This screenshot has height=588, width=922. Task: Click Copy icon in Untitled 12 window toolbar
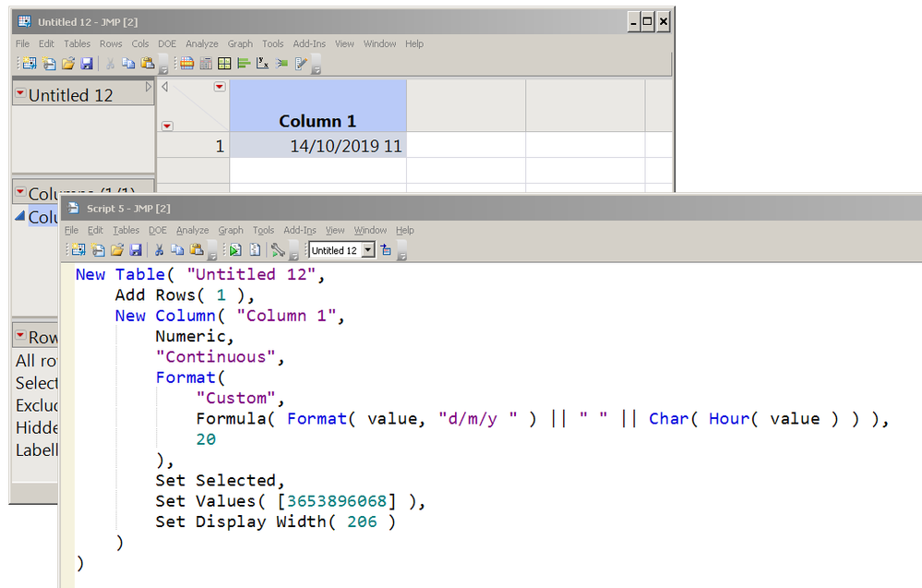point(128,64)
